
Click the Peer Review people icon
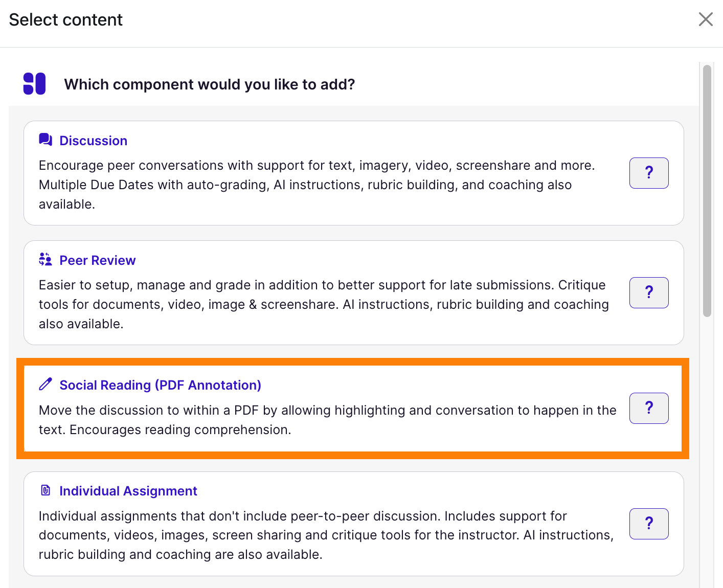46,259
